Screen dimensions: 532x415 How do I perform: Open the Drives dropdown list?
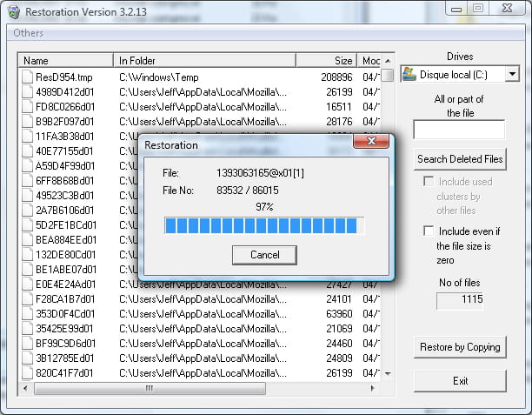coord(511,75)
